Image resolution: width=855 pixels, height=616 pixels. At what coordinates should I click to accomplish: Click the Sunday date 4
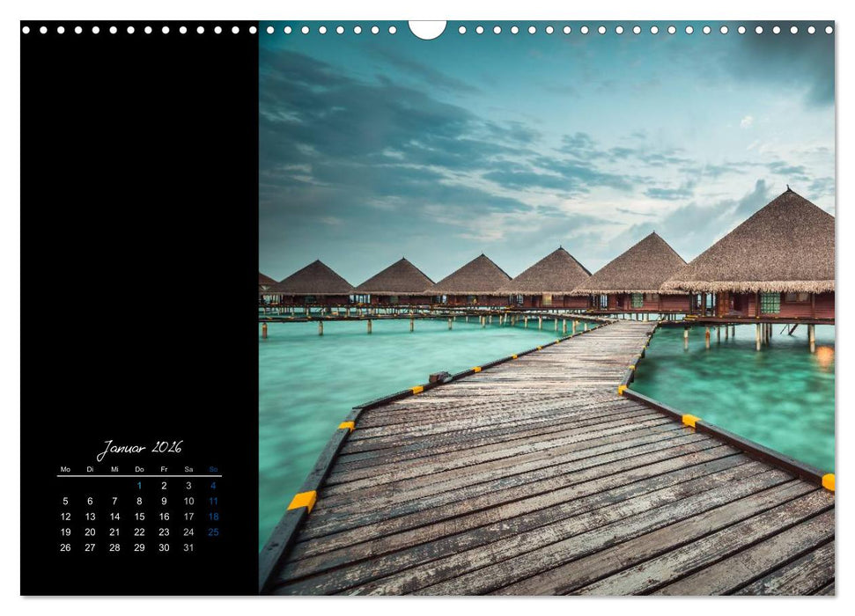click(212, 485)
